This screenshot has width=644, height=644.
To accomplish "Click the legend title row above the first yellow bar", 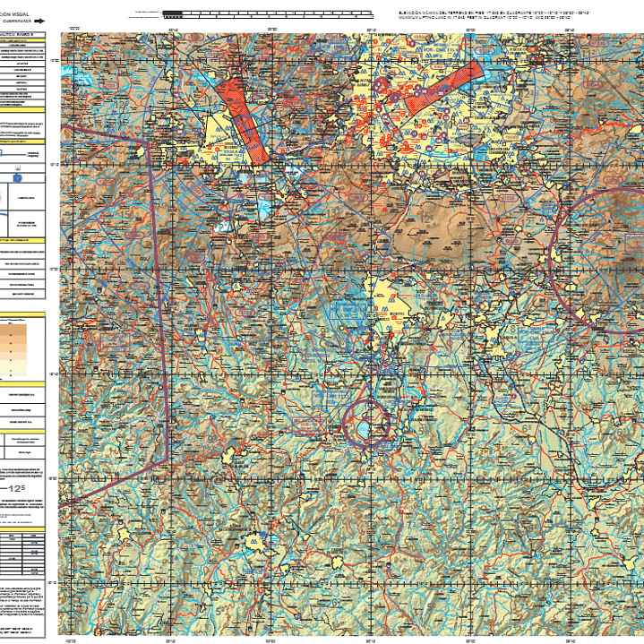I will click(x=21, y=33).
